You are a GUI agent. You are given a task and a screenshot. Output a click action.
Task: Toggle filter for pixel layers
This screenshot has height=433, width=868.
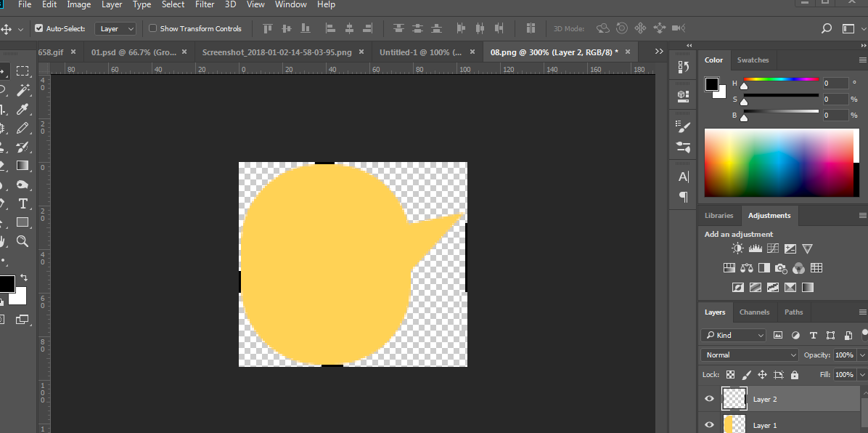click(x=778, y=335)
